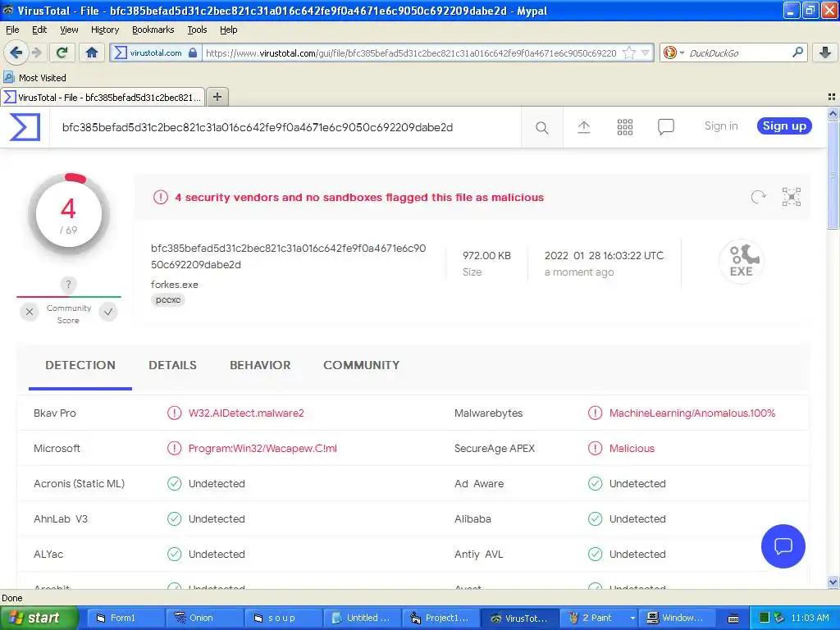
Task: Click the virustotal.com site identity button
Action: (x=156, y=52)
